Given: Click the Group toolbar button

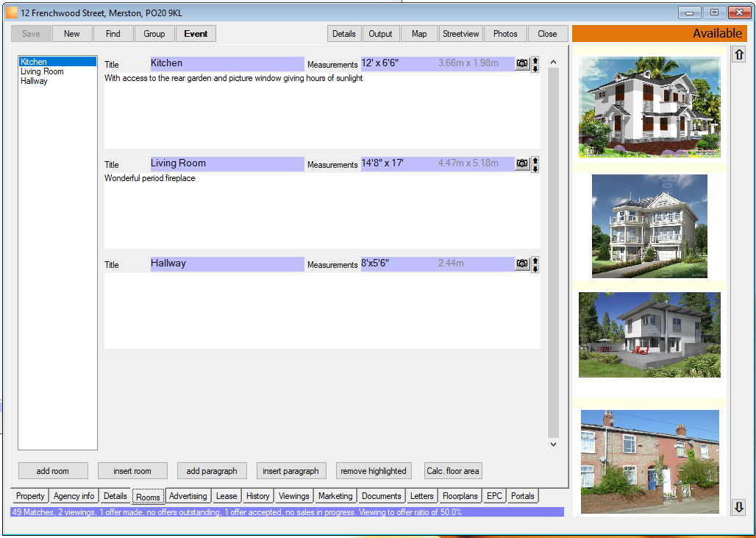Looking at the screenshot, I should tap(154, 34).
